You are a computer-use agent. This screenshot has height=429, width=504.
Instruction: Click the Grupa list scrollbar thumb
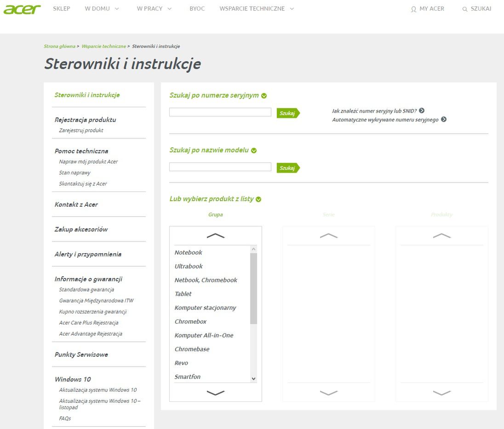(253, 288)
